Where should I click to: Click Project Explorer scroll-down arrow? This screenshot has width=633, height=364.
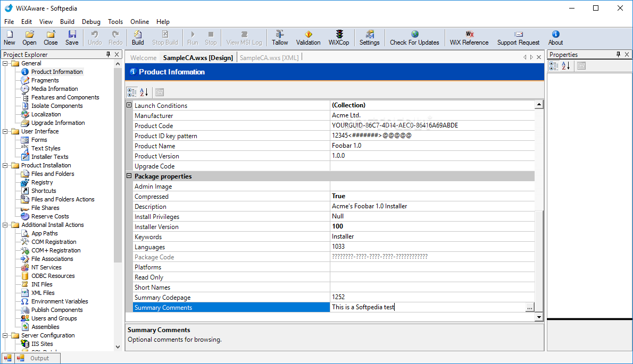tap(118, 346)
